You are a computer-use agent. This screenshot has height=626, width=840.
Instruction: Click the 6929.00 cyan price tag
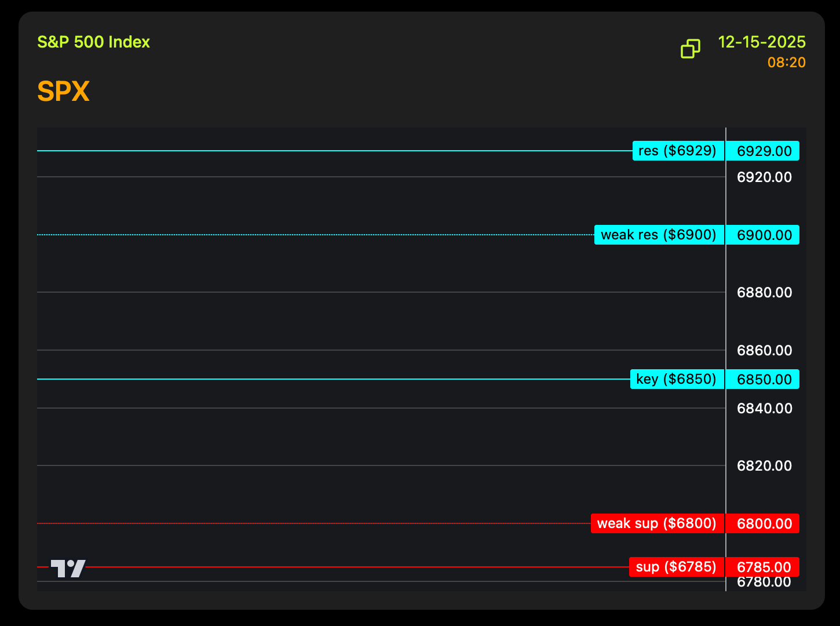point(764,151)
